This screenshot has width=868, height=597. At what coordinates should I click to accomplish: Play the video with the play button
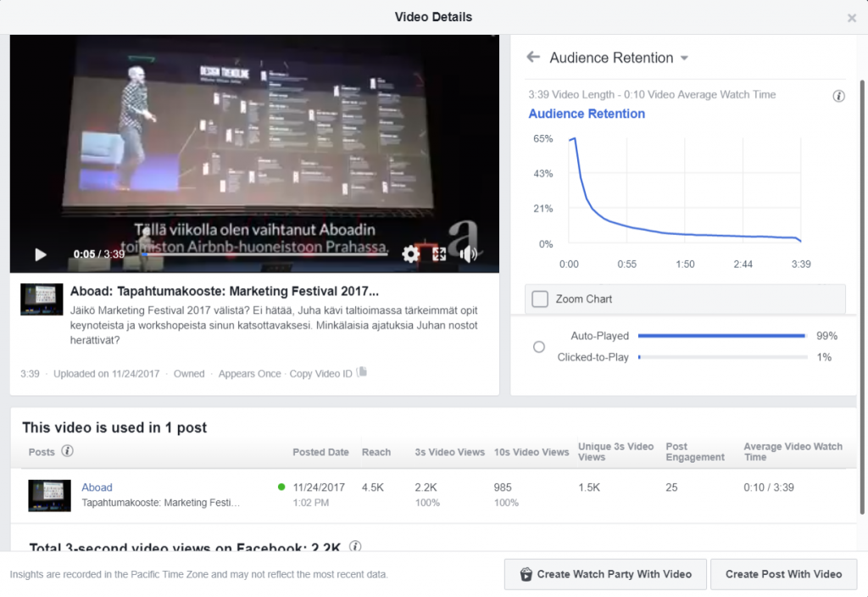click(40, 254)
